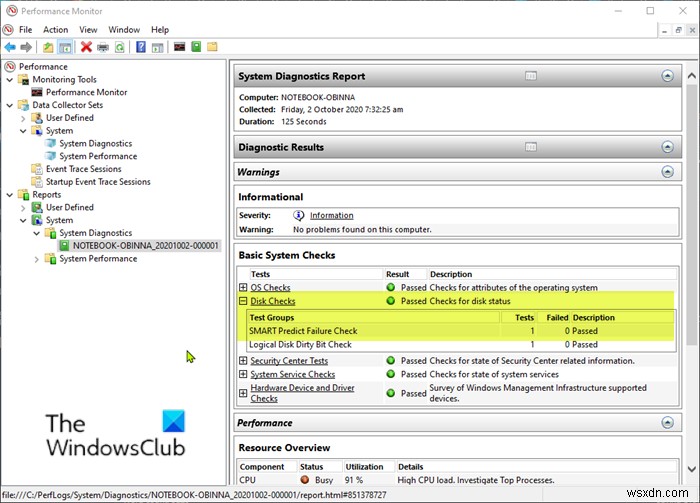
Task: Click the Forward arrow toolbar icon
Action: 26,47
